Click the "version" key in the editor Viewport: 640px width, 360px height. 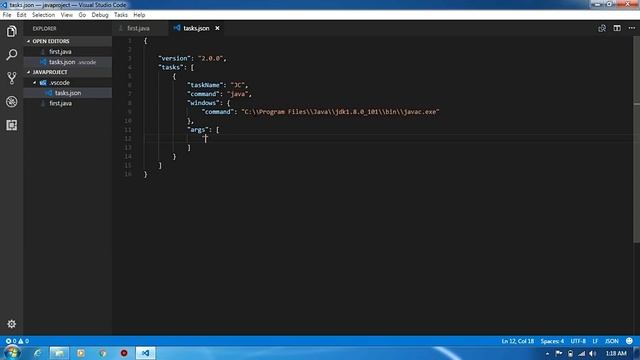click(174, 58)
